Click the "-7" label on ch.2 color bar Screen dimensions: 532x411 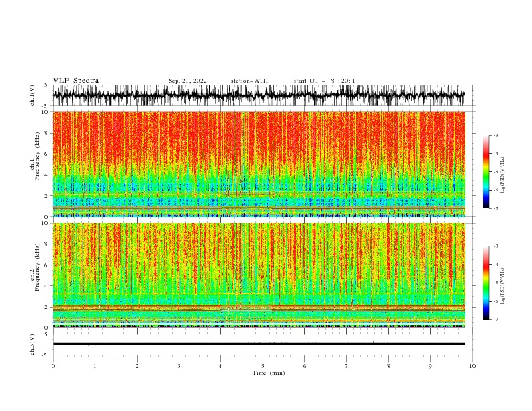click(496, 320)
